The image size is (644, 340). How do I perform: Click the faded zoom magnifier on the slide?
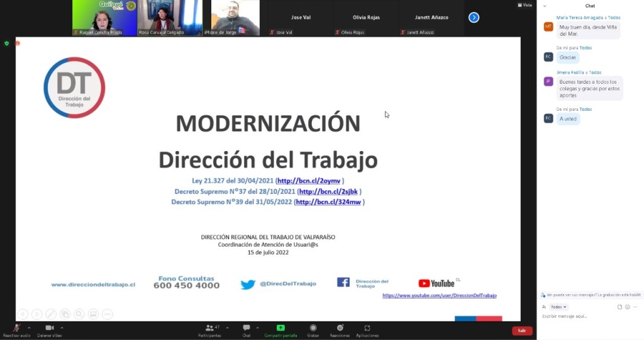tap(79, 314)
